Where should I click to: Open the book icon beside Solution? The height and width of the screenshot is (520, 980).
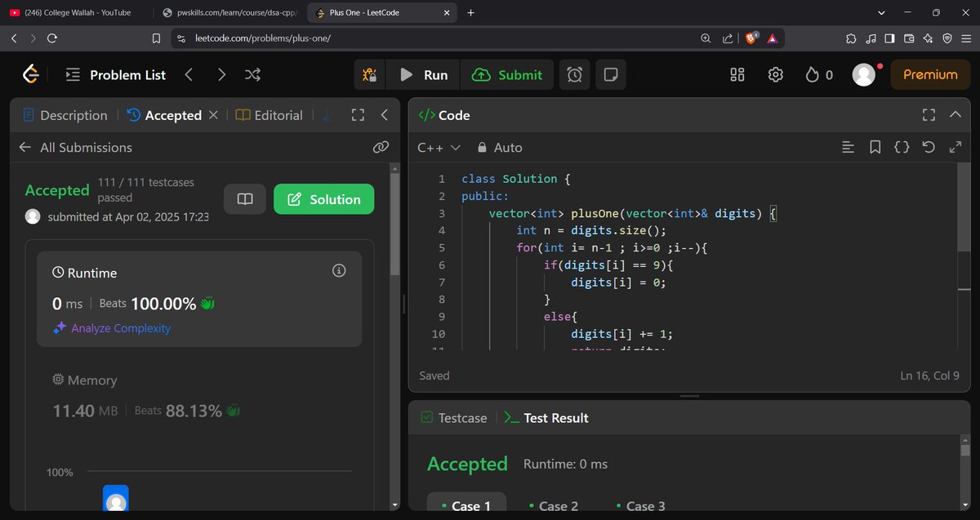tap(245, 199)
